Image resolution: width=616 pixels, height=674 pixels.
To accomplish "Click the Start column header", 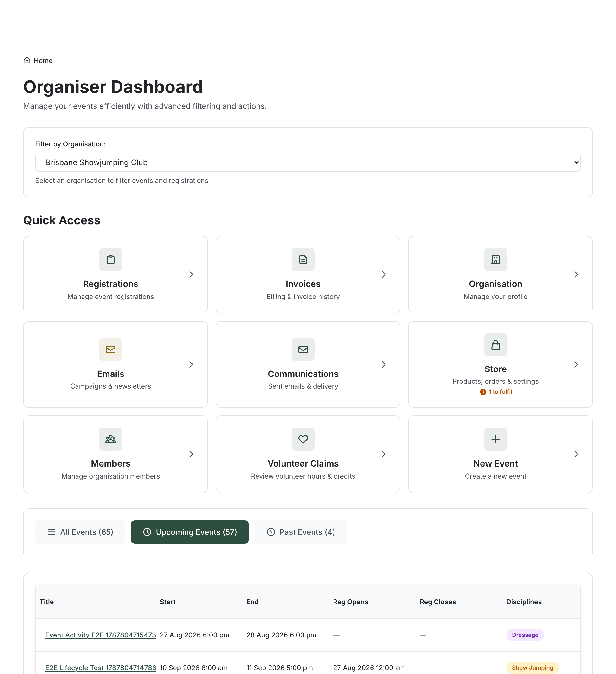I will coord(167,602).
